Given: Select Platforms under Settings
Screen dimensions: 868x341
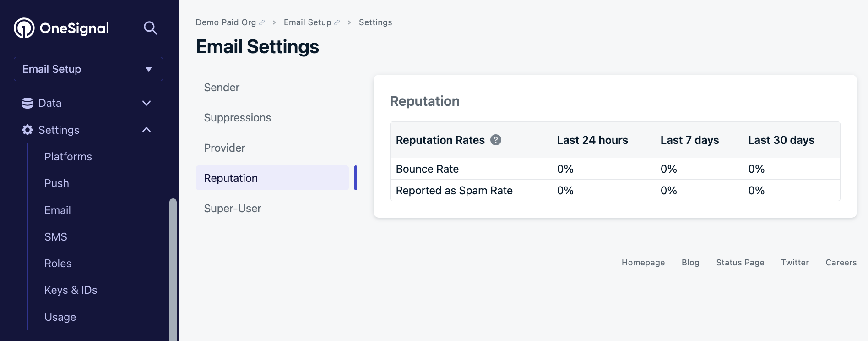Looking at the screenshot, I should [x=68, y=157].
